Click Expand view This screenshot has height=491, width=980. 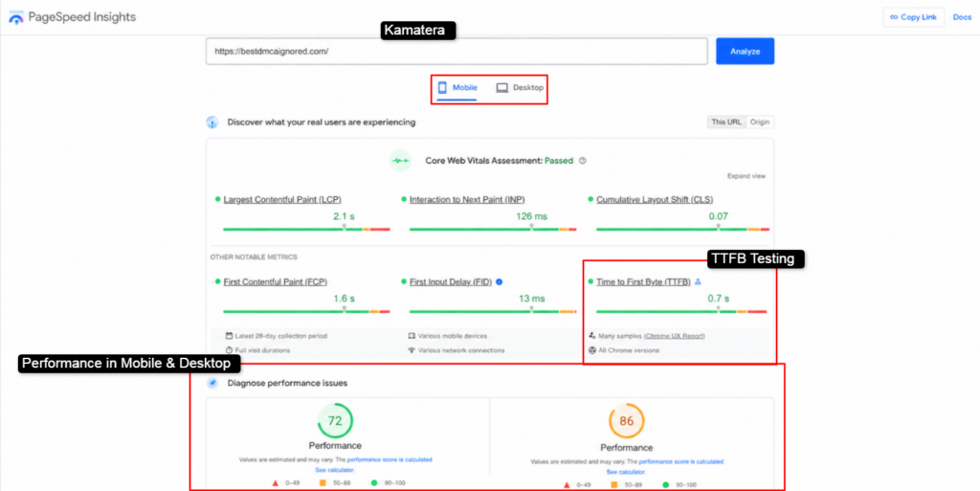tap(746, 176)
